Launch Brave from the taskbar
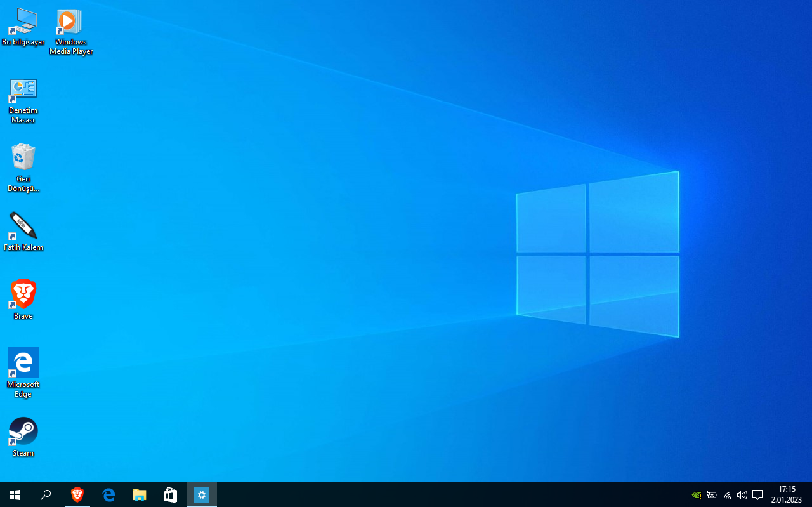 pos(77,495)
